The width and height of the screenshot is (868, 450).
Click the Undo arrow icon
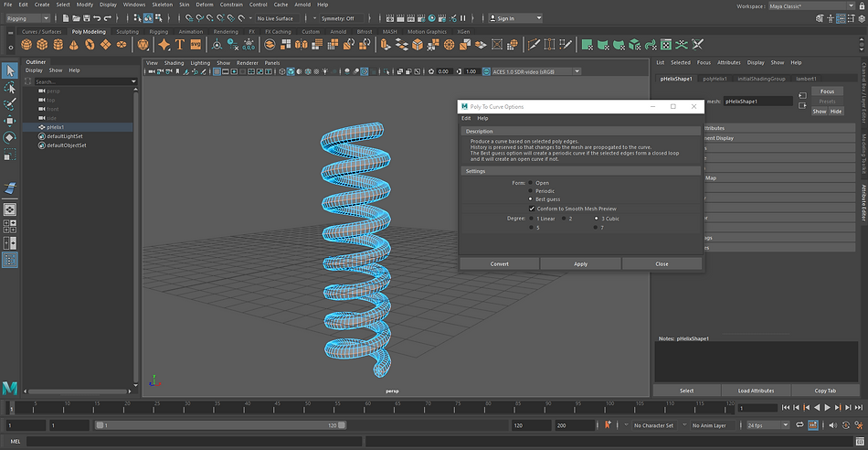[x=97, y=18]
